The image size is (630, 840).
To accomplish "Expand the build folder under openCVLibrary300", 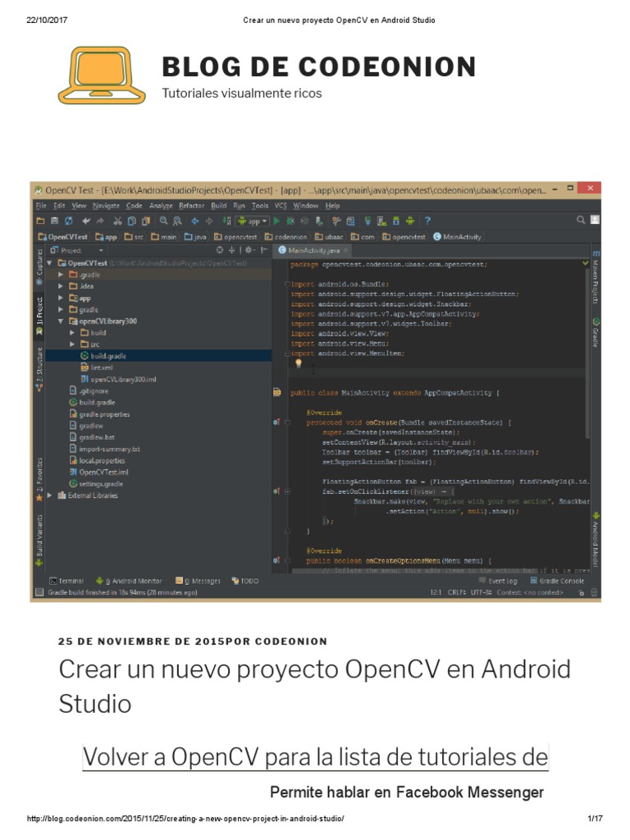I will [72, 333].
